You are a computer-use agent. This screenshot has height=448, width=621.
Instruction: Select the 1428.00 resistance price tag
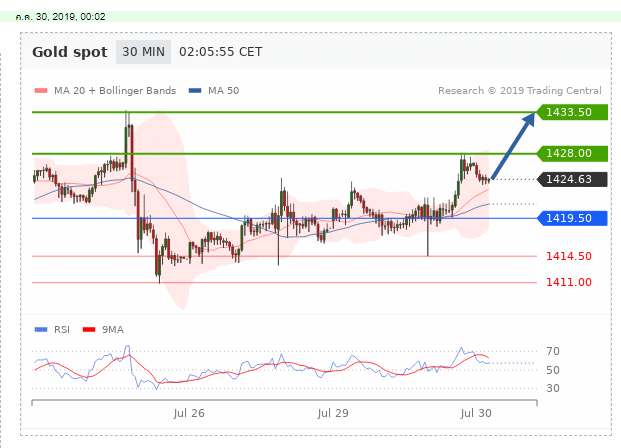click(572, 153)
